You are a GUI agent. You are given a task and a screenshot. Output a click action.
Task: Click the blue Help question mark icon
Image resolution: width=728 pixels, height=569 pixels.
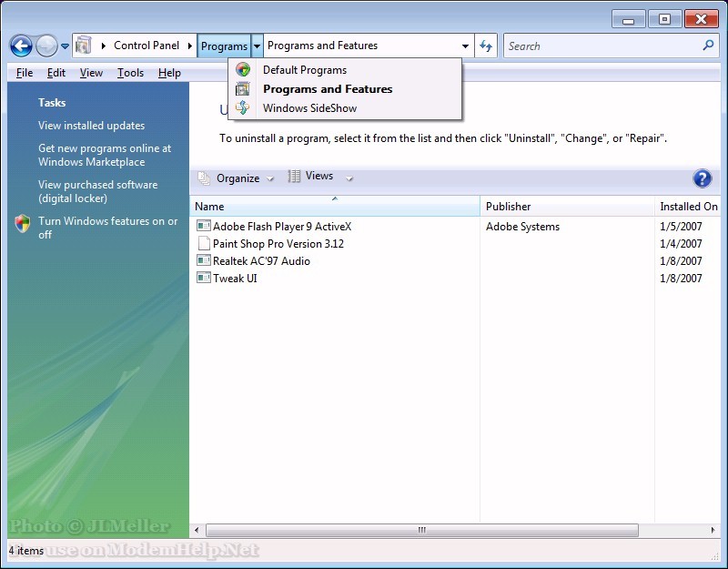[x=702, y=178]
